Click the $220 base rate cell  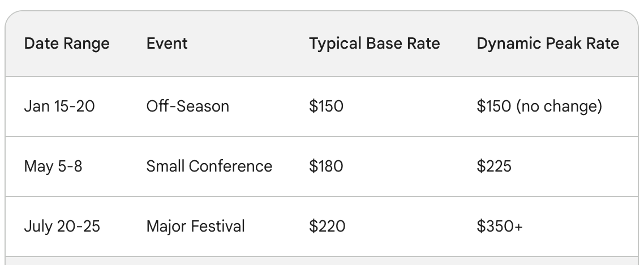click(x=327, y=226)
